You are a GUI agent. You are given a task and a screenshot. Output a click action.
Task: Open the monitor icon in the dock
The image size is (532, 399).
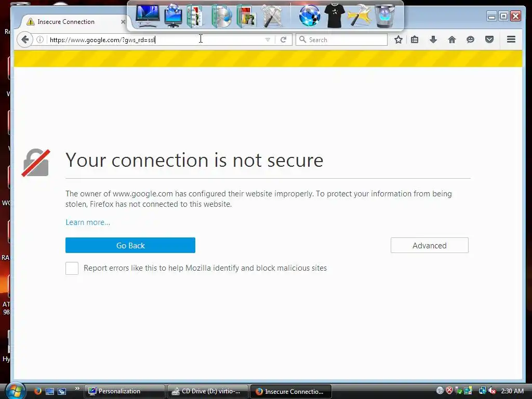pos(147,16)
